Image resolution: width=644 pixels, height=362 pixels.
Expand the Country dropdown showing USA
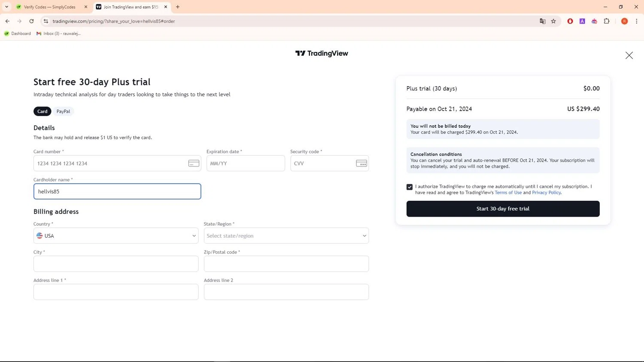point(116,235)
